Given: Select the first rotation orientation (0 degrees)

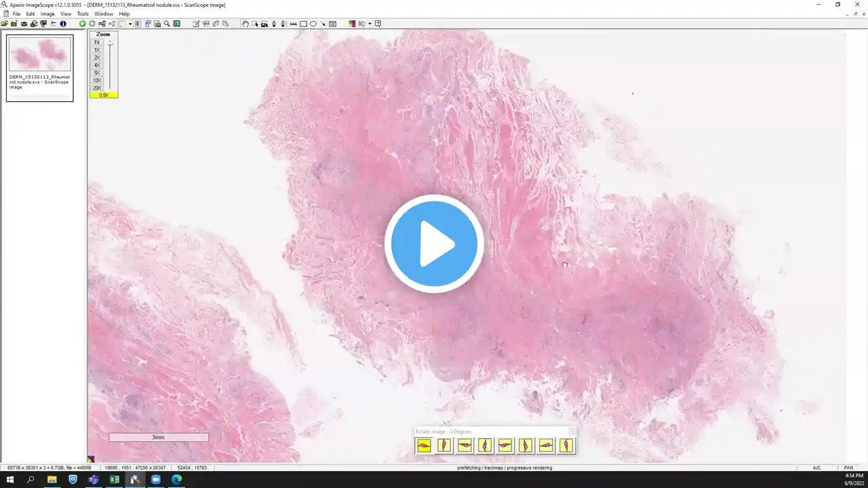Looking at the screenshot, I should click(424, 445).
